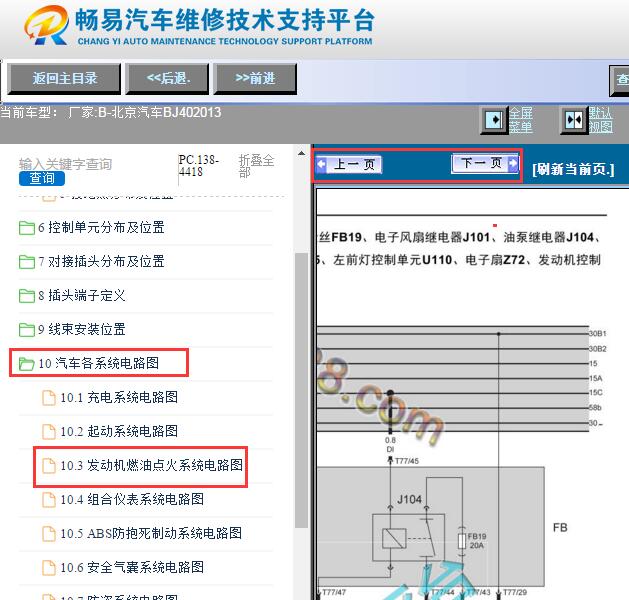
Task: Click the fullscreen menu icon
Action: [494, 120]
